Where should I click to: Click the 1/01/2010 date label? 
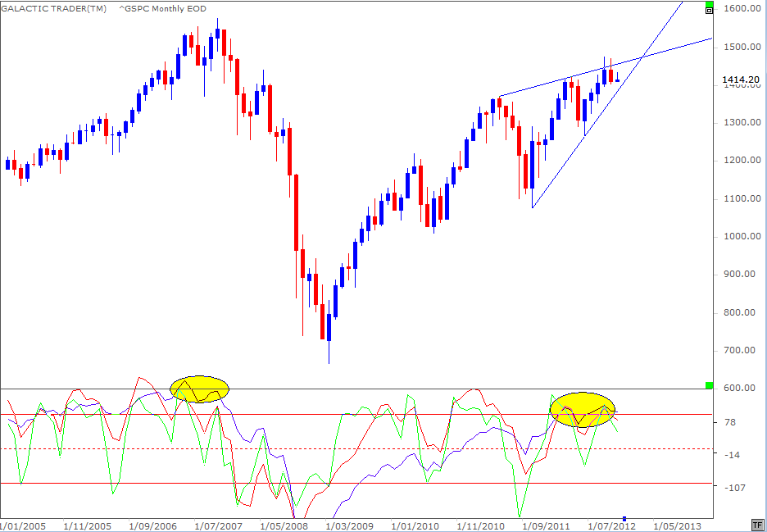click(x=415, y=526)
